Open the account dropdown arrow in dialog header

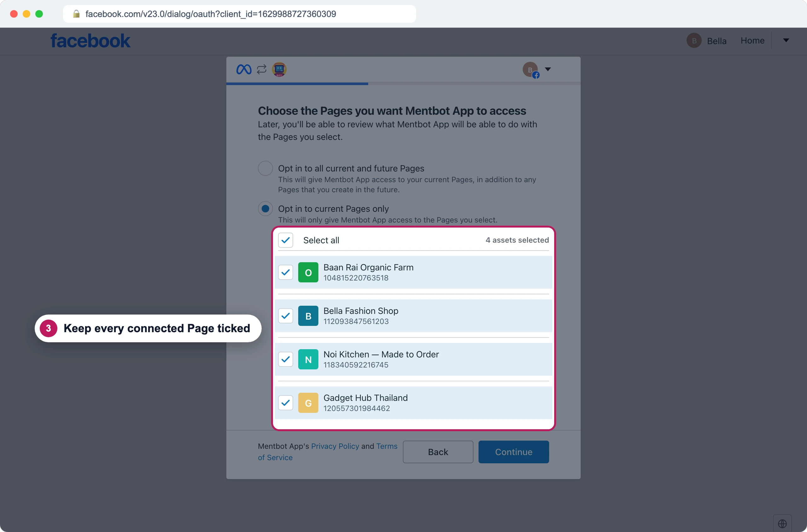548,69
